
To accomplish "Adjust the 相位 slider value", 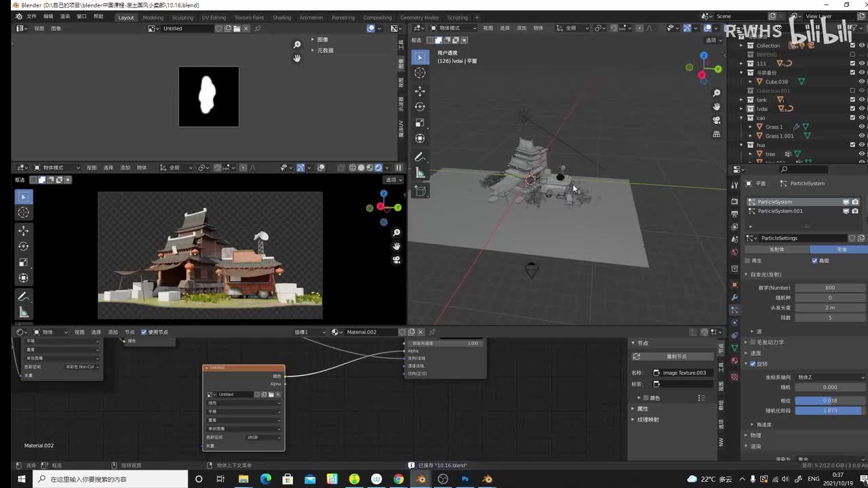I will point(830,401).
